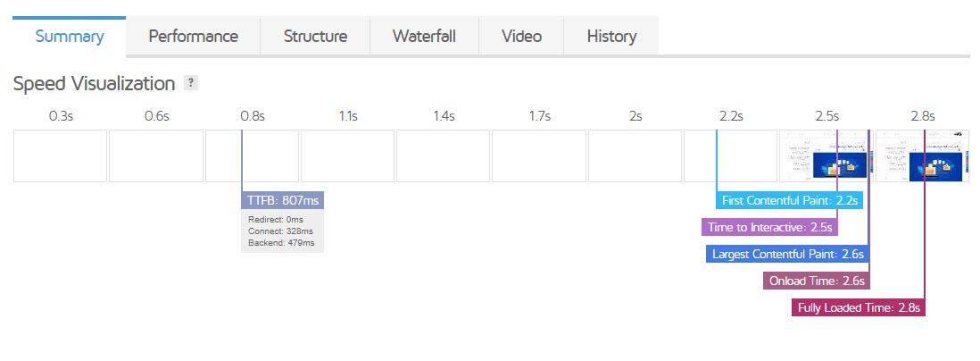Select the blank 1.4s filmstrip frame
980x361 pixels.
(443, 156)
